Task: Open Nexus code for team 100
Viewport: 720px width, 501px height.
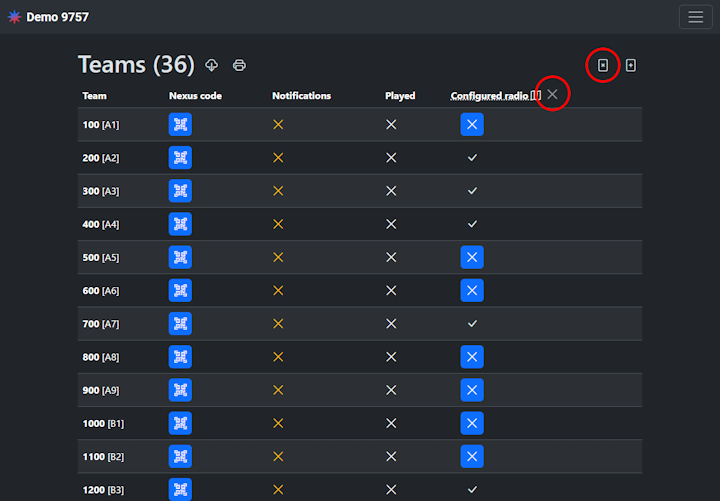Action: 180,124
